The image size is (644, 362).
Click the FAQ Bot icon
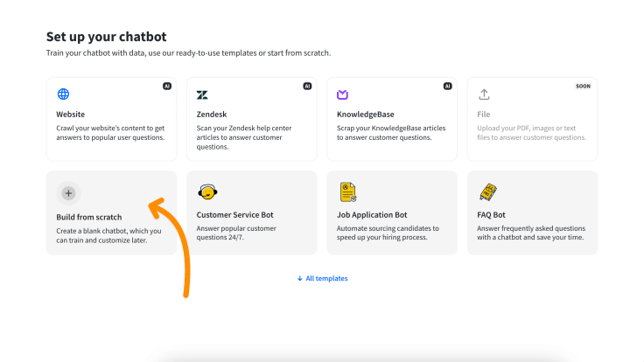pyautogui.click(x=487, y=192)
